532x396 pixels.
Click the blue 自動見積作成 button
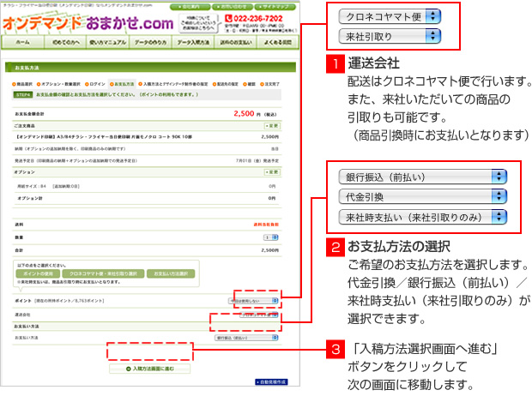coord(271,382)
